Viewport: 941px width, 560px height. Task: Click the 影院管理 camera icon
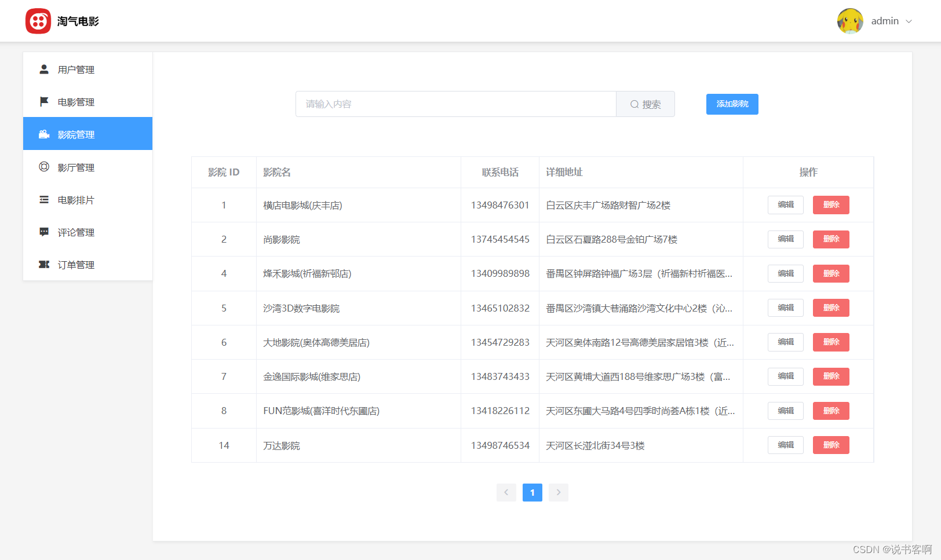tap(44, 134)
